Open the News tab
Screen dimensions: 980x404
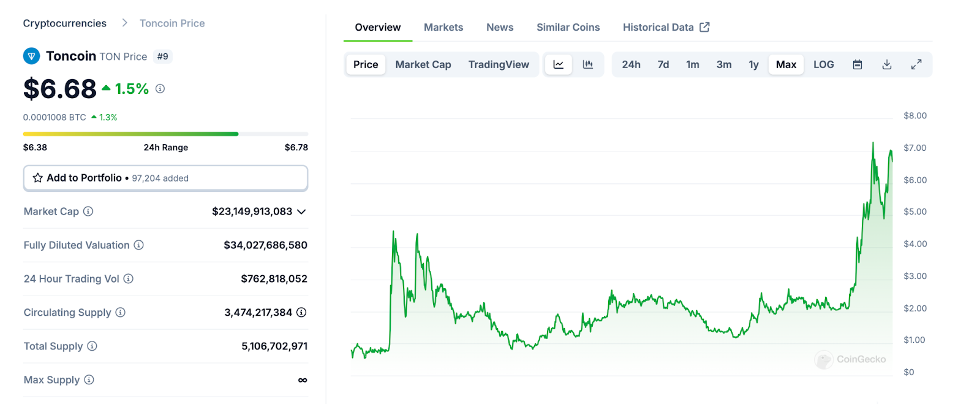(x=500, y=28)
